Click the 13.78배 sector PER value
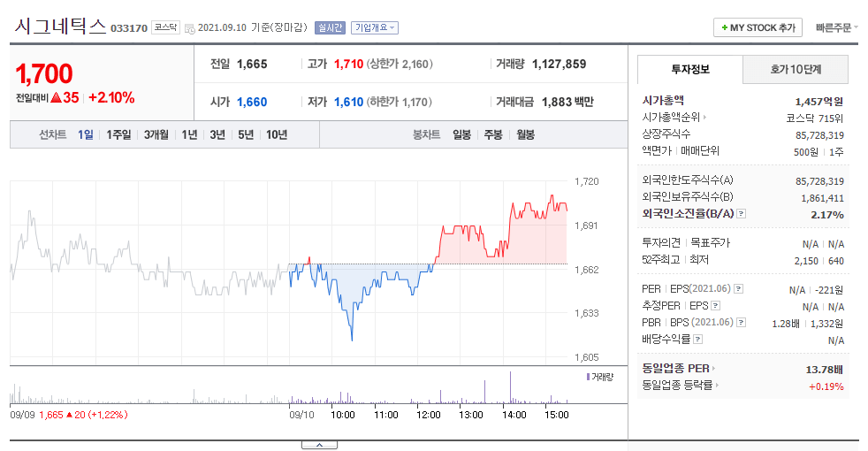The height and width of the screenshot is (451, 868). coord(825,369)
